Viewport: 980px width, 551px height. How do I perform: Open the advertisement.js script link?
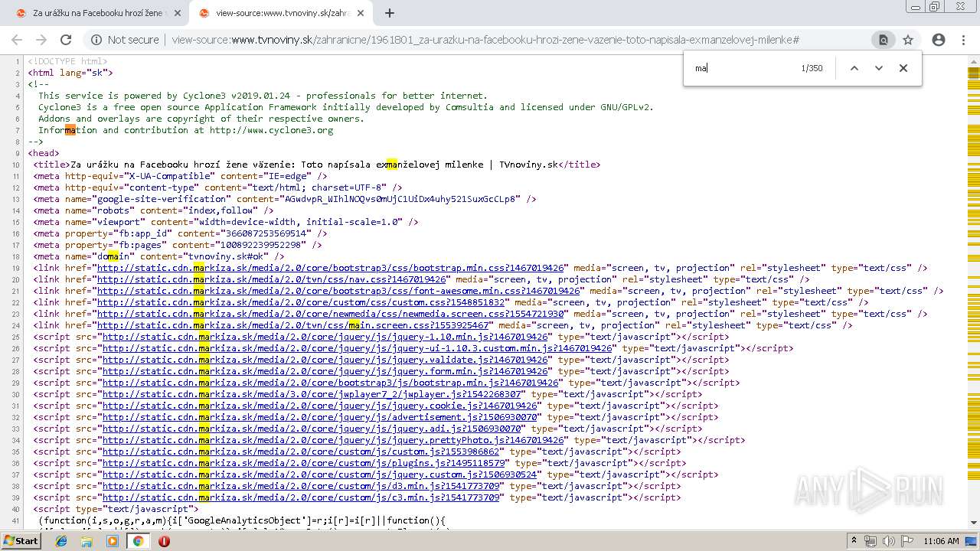click(319, 417)
